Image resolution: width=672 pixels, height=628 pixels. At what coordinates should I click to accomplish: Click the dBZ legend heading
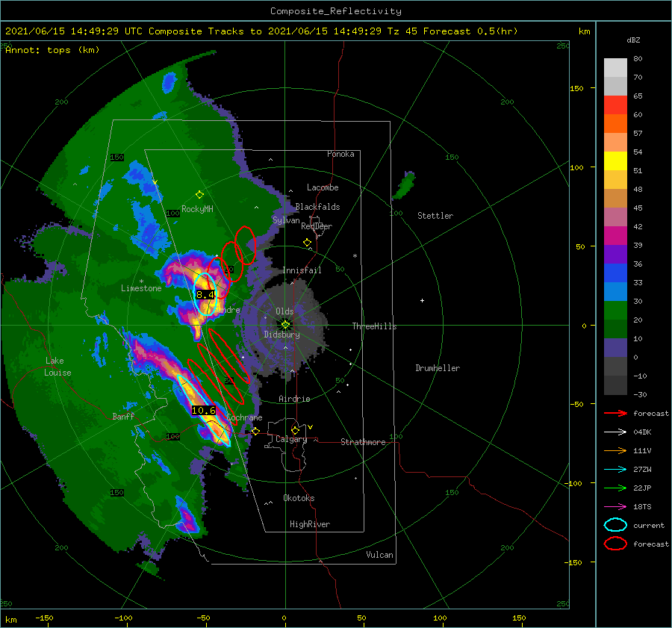pyautogui.click(x=633, y=40)
